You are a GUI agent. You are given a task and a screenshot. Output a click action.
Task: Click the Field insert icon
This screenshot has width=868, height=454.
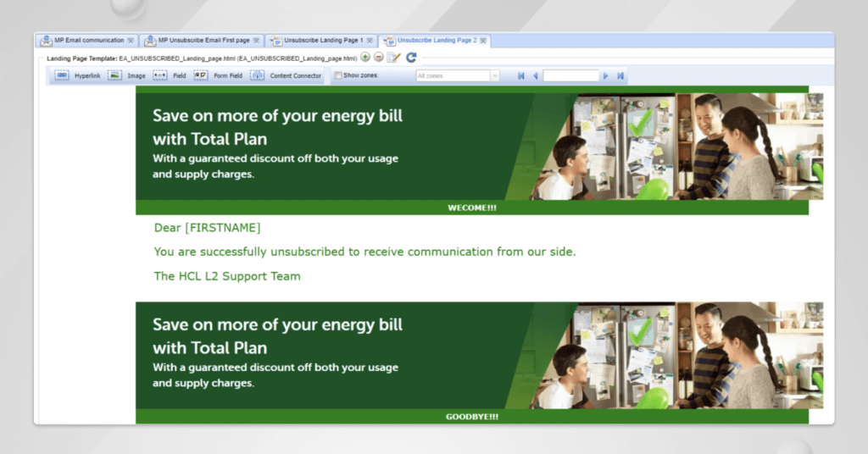tap(159, 75)
